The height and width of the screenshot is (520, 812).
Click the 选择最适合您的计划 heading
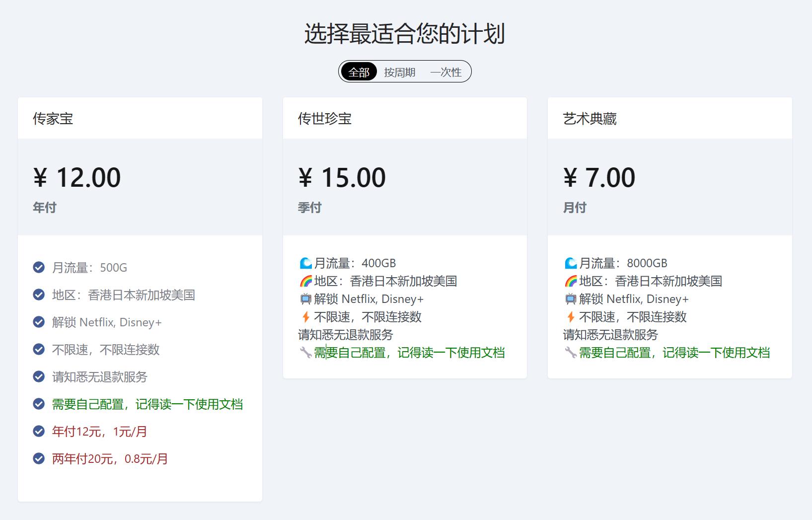405,34
